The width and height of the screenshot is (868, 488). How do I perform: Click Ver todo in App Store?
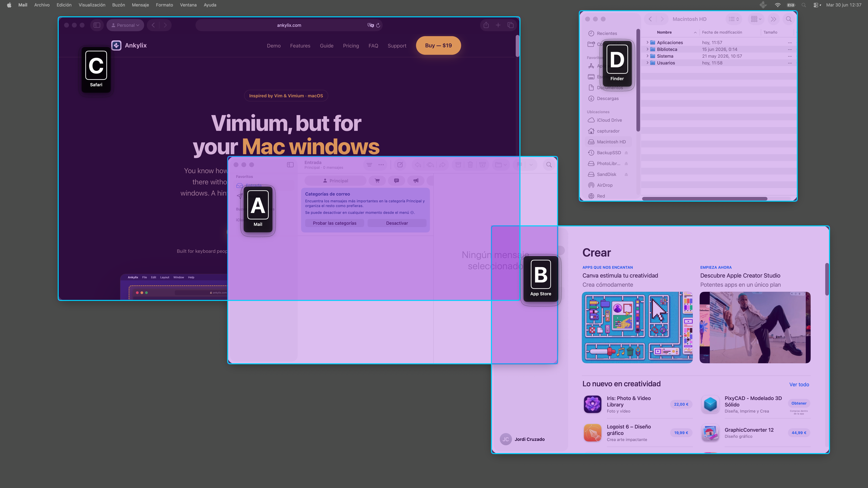(799, 385)
